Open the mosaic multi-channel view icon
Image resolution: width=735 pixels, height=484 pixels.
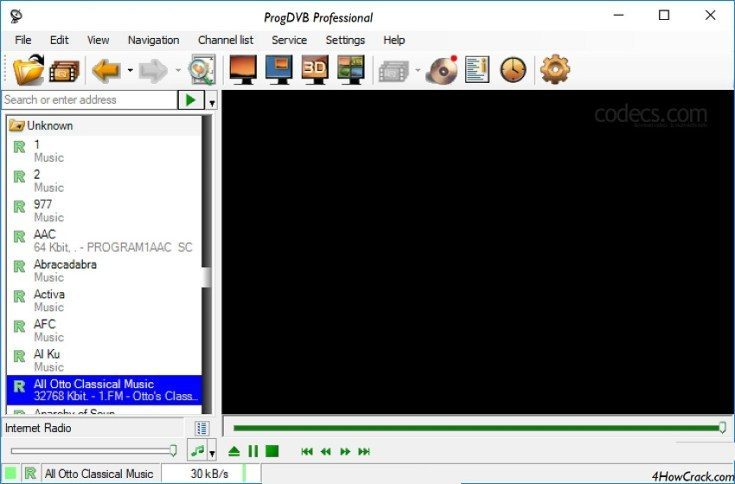point(351,70)
